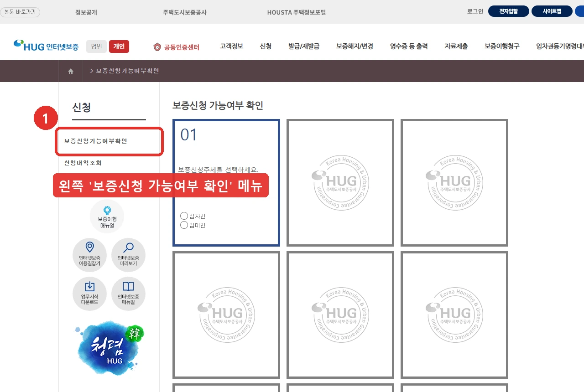Image resolution: width=584 pixels, height=392 pixels.
Task: Click the 신청 sidebar heading
Action: click(x=82, y=108)
